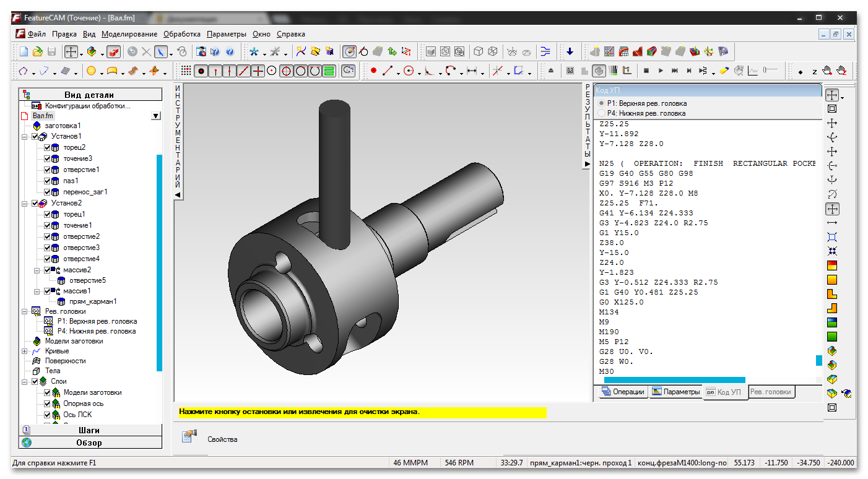Click the blue-green top view icon
This screenshot has height=479, width=868.
click(832, 322)
